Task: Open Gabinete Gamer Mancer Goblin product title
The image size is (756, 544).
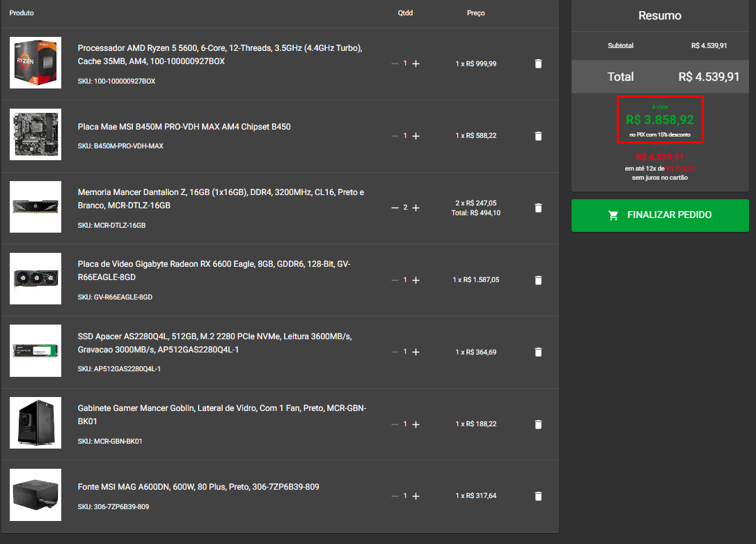Action: (222, 414)
